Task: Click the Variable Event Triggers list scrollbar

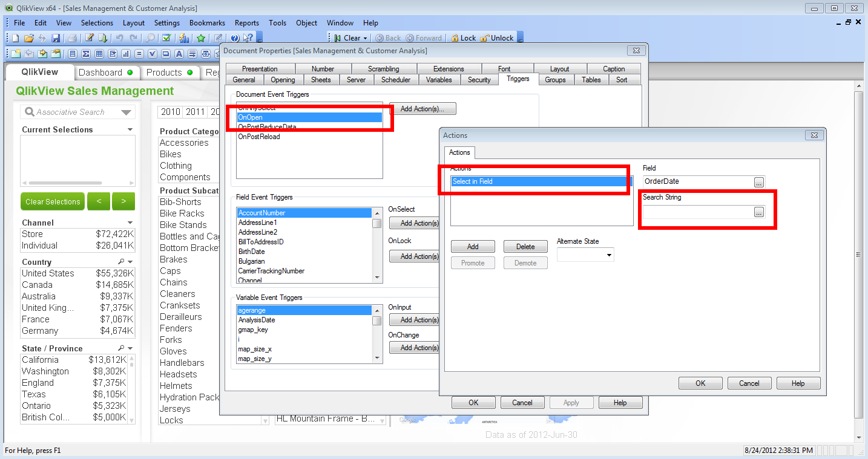Action: (x=377, y=334)
